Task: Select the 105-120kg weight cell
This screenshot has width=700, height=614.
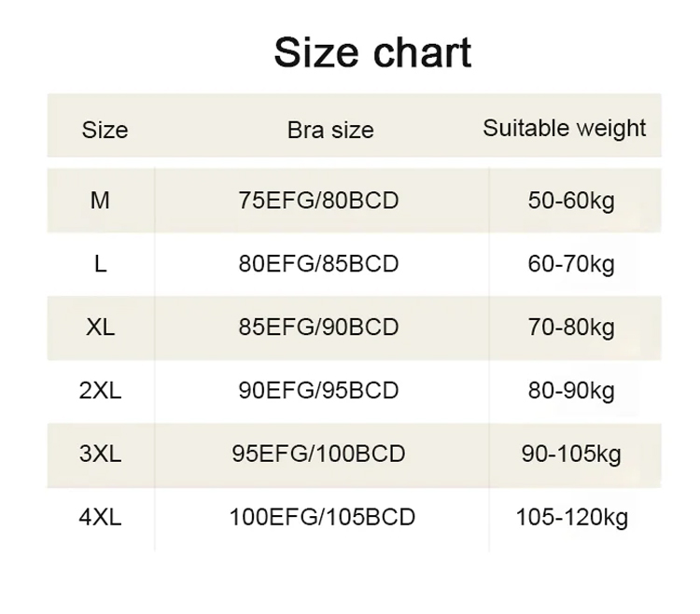Action: point(571,517)
